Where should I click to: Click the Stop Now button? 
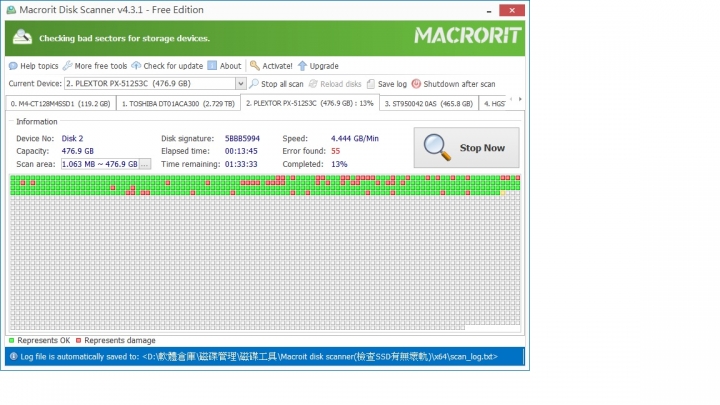coord(467,148)
